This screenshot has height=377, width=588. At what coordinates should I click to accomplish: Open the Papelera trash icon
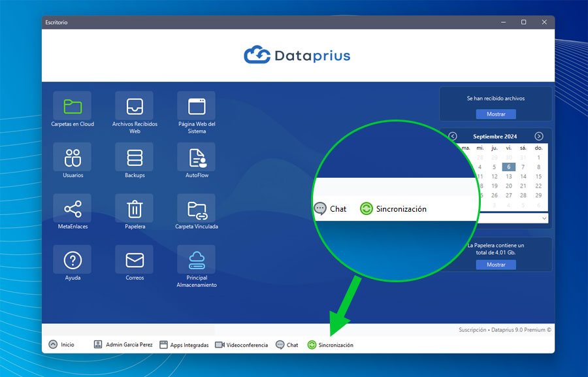135,209
